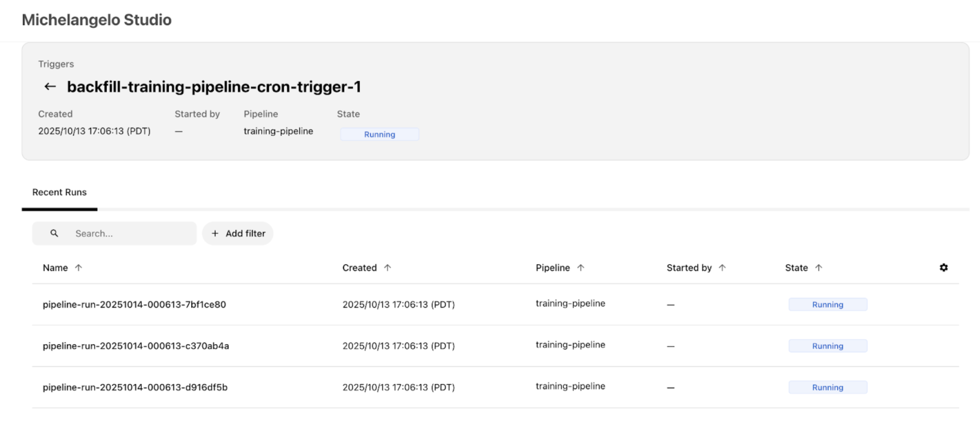Open run pipeline-run-20251014-000613-c370ab4a

point(136,346)
